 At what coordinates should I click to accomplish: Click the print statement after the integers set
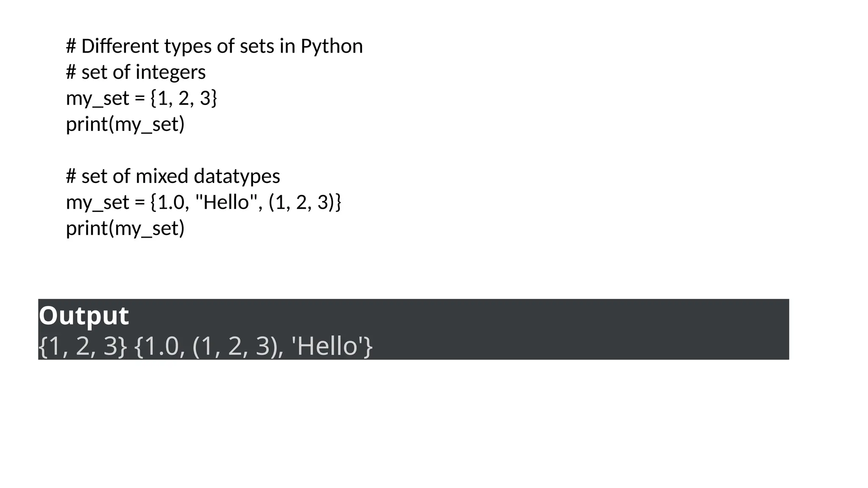click(125, 125)
